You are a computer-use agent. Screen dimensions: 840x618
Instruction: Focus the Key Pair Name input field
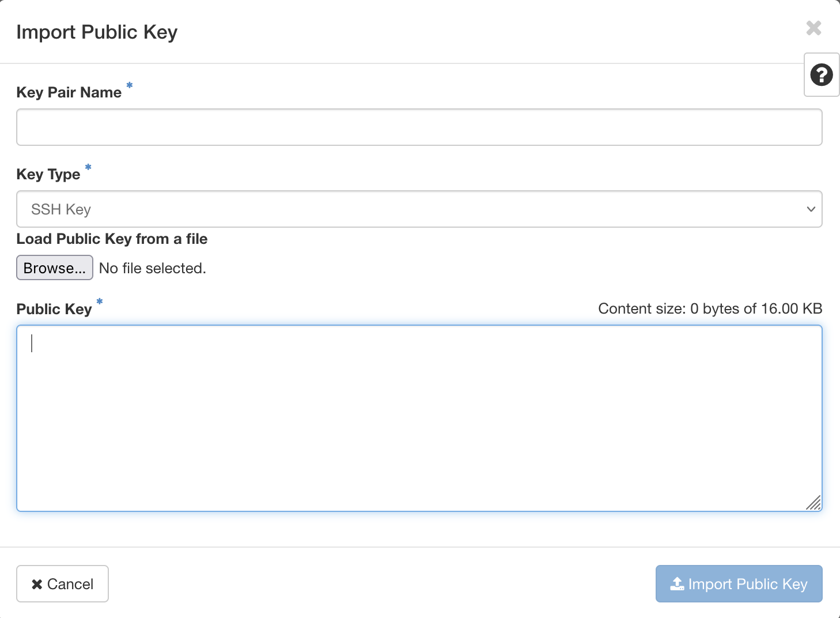click(419, 127)
